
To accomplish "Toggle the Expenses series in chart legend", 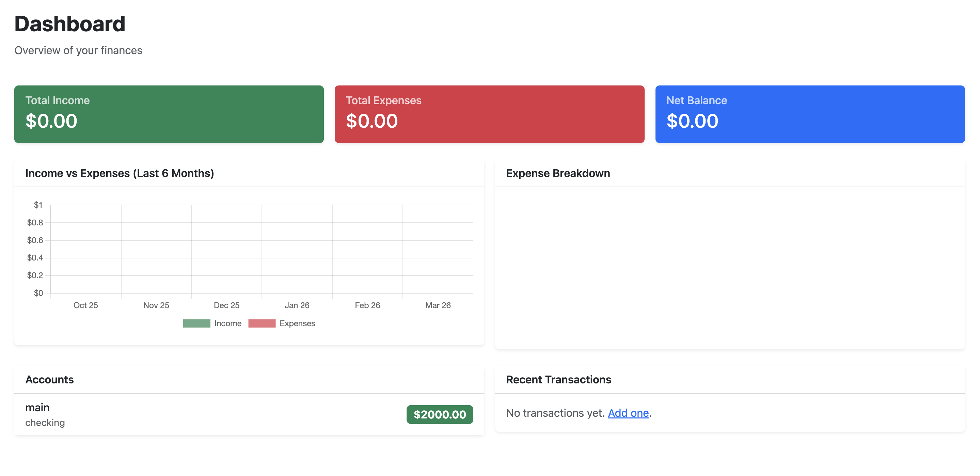I will [297, 323].
